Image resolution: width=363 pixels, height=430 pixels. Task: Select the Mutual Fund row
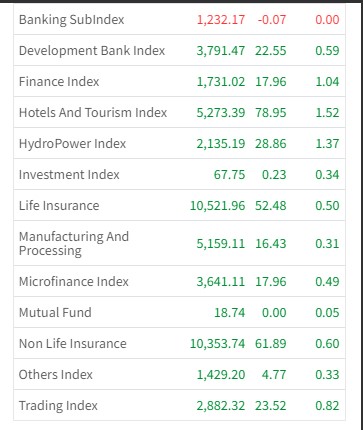pos(179,312)
